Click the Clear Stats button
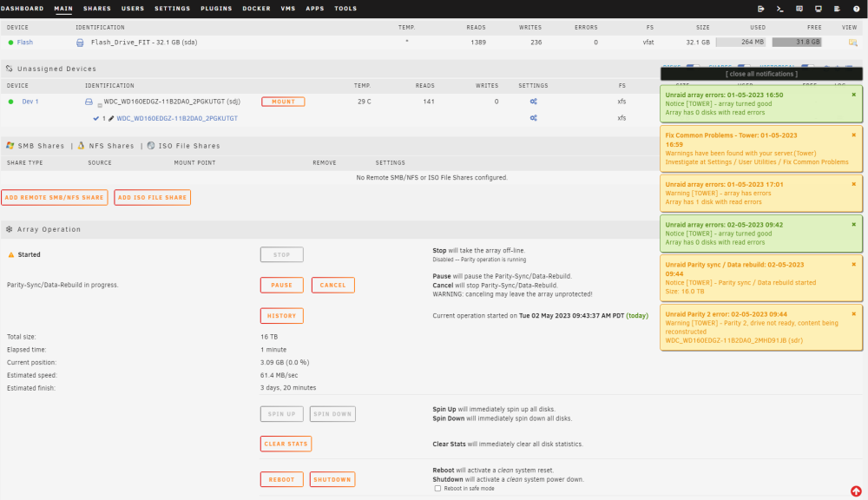 coord(286,444)
